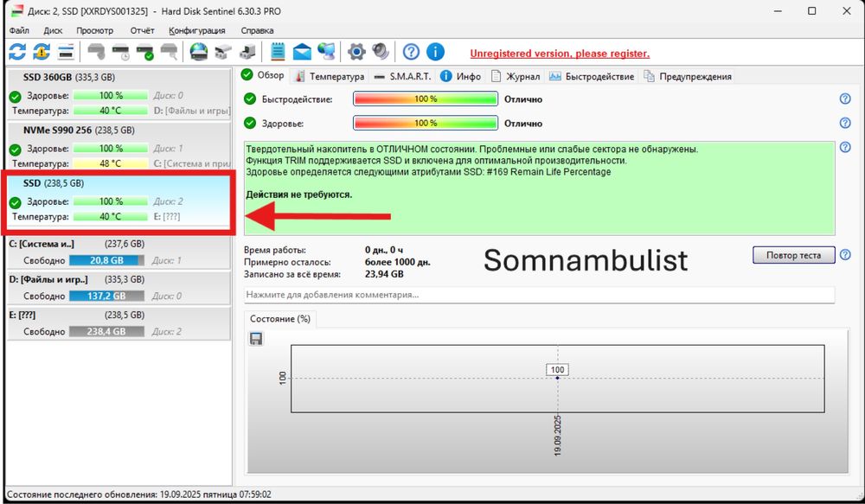Click the disk with green checkmark icon
Screen dimensions: 865x504
coord(144,52)
